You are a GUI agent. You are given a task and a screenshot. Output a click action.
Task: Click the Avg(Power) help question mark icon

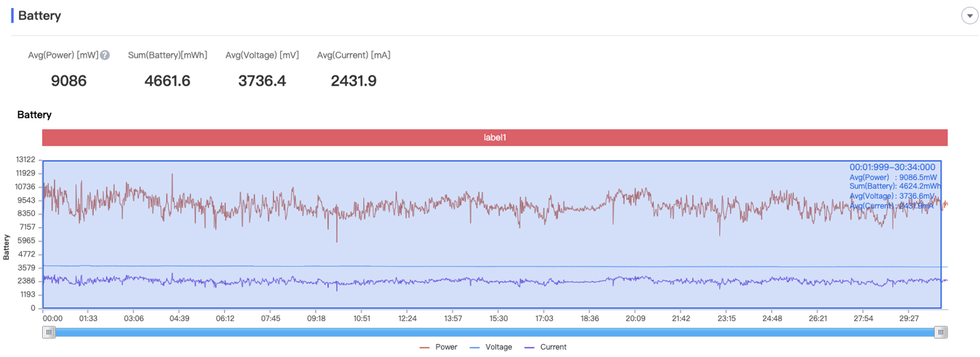(105, 55)
